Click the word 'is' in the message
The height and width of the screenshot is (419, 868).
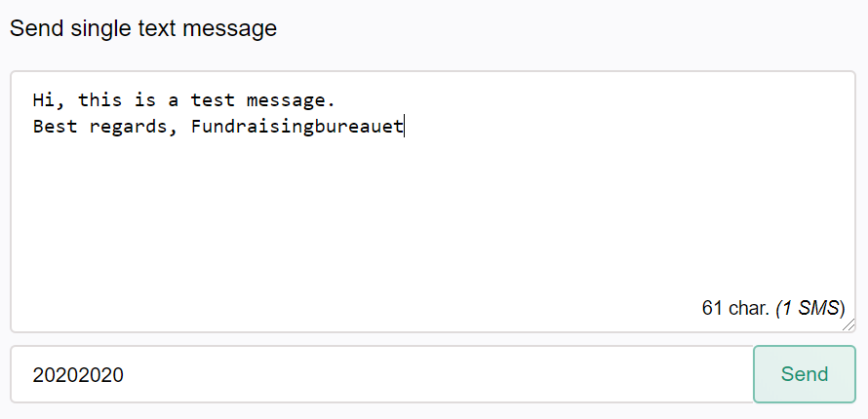(x=145, y=100)
